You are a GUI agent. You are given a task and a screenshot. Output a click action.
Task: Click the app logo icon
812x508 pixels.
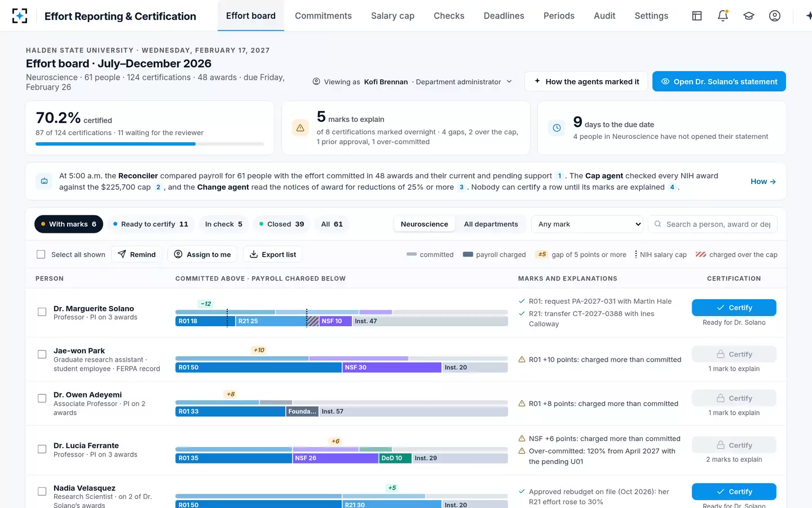click(x=20, y=16)
